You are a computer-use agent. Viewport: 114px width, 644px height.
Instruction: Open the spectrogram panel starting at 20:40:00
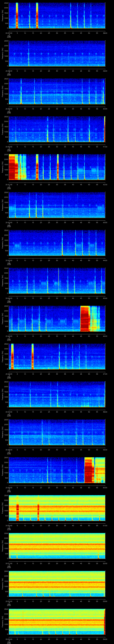coord(57,129)
